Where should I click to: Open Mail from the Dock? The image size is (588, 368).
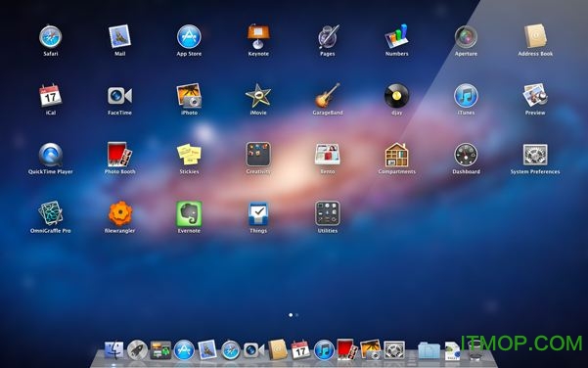pyautogui.click(x=207, y=349)
